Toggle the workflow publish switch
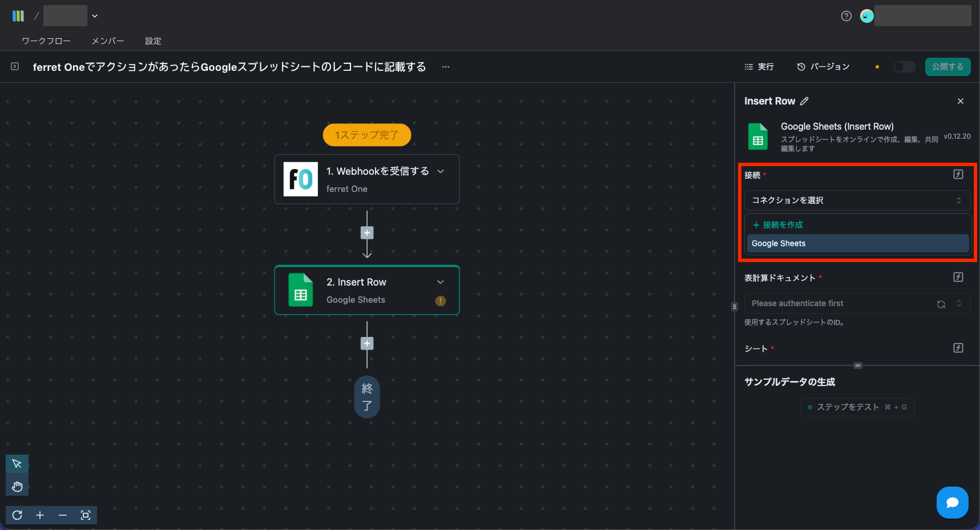Viewport: 980px width, 530px height. click(904, 67)
